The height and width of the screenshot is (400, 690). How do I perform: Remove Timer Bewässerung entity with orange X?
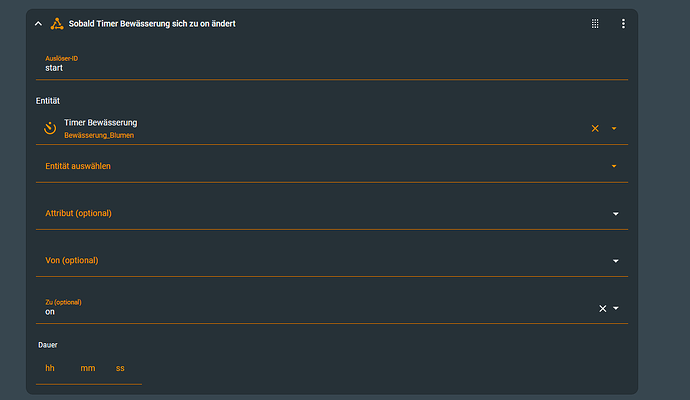[595, 128]
